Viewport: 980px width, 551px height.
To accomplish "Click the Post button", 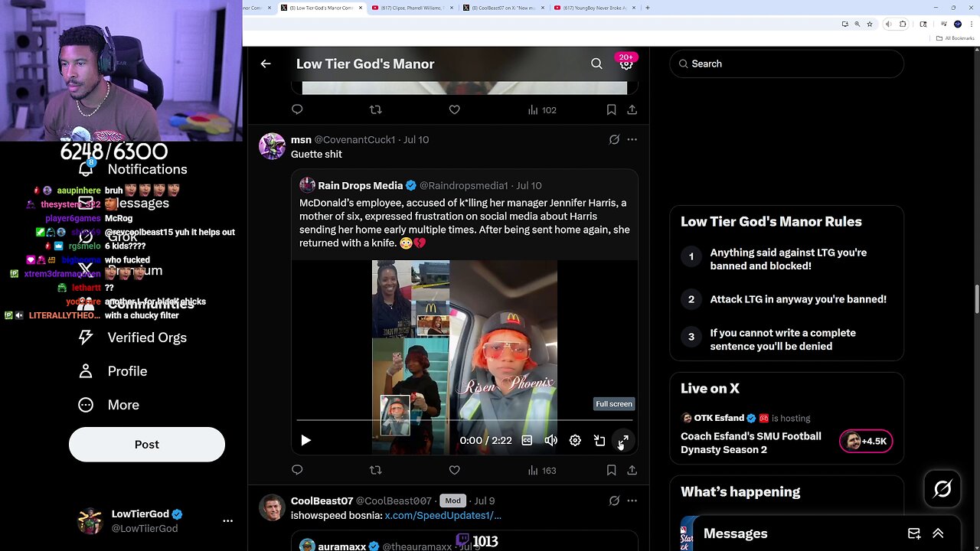I will coord(147,444).
